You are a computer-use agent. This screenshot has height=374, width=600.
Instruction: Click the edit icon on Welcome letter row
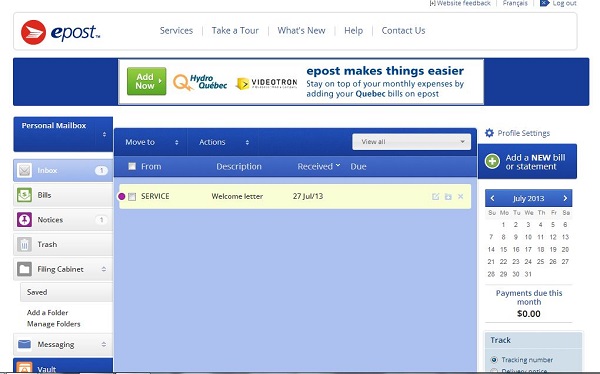[x=435, y=196]
